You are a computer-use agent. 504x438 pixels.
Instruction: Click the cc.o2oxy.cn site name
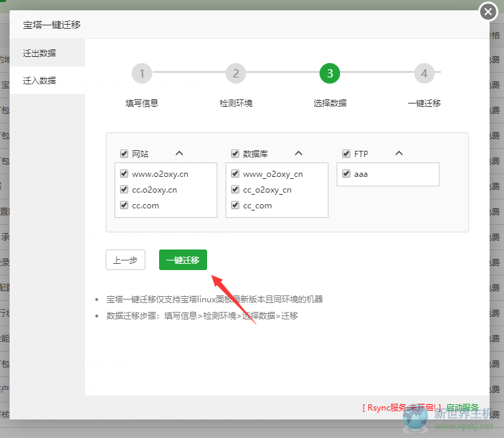click(x=154, y=190)
